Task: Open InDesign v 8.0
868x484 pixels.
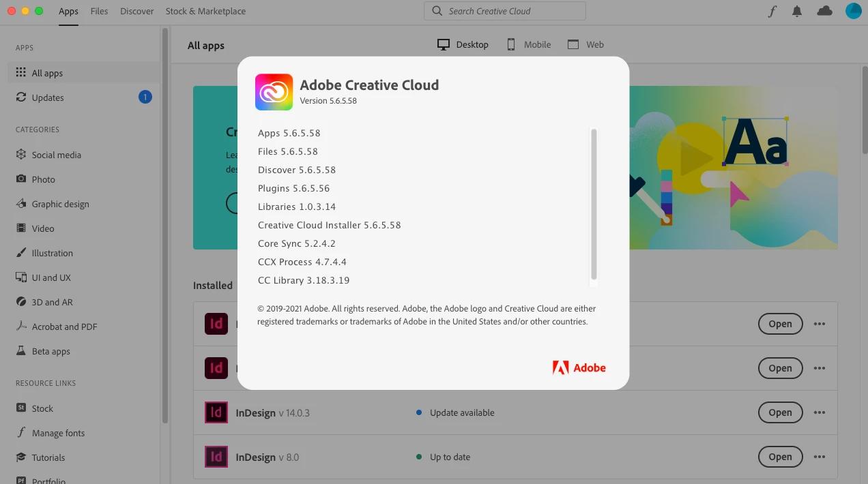Action: click(x=780, y=457)
